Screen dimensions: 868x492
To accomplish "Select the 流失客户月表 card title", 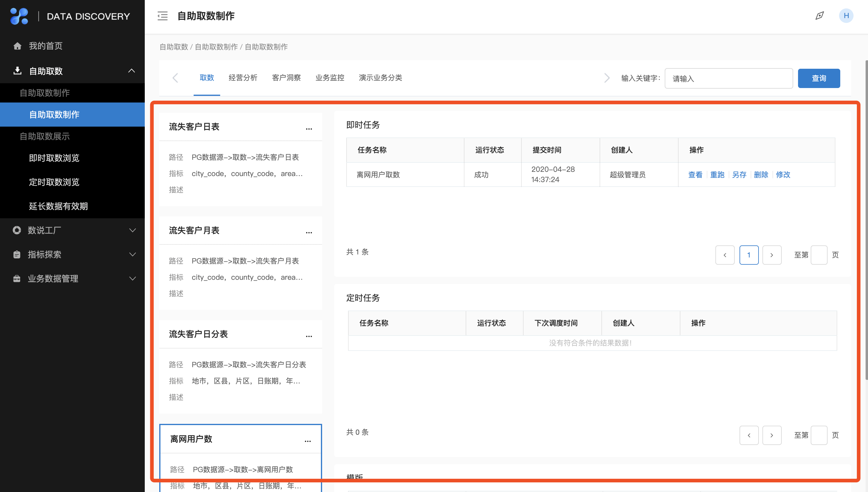I will (194, 230).
